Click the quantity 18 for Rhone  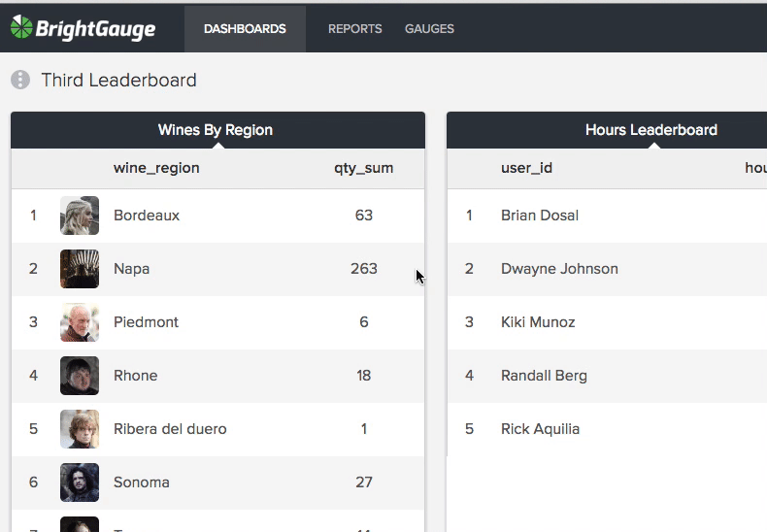[x=363, y=376]
